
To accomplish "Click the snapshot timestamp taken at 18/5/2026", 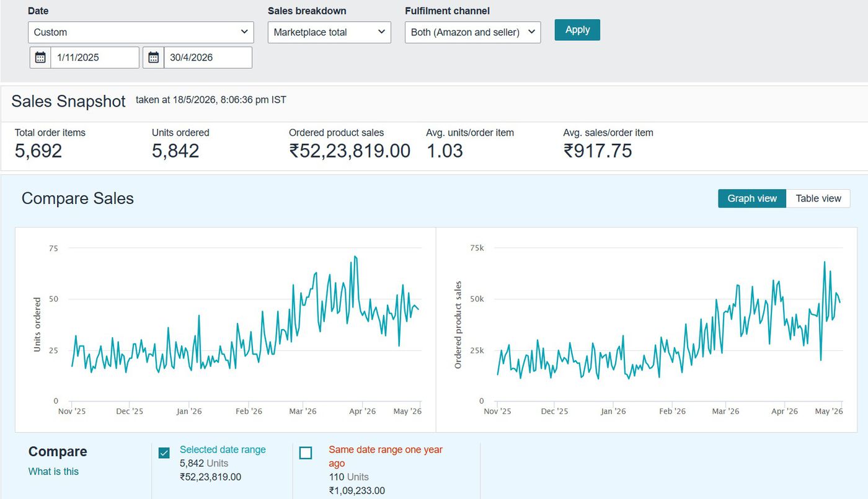I will click(211, 99).
